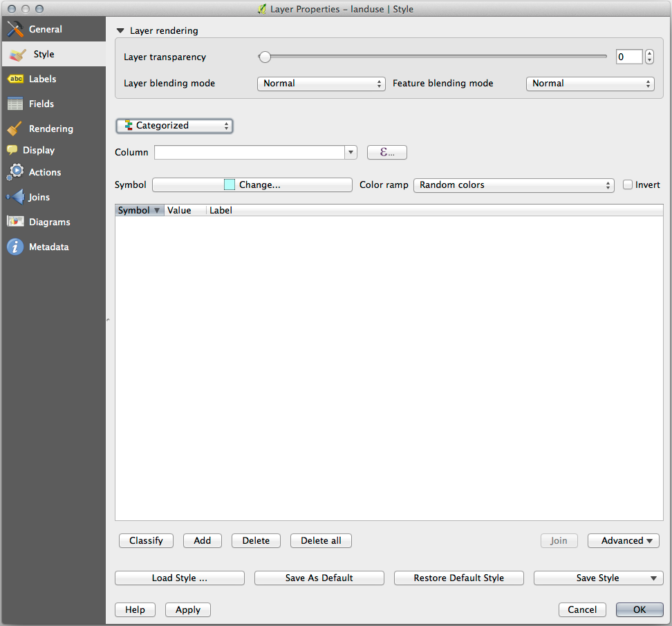Enable the Invert color ramp checkbox
672x626 pixels.
click(x=628, y=185)
